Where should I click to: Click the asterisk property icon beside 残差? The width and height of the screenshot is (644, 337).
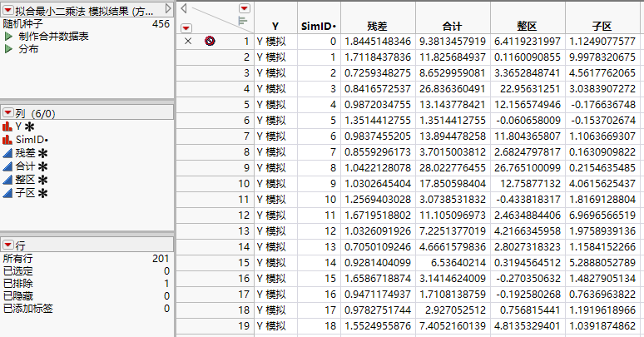tap(42, 154)
